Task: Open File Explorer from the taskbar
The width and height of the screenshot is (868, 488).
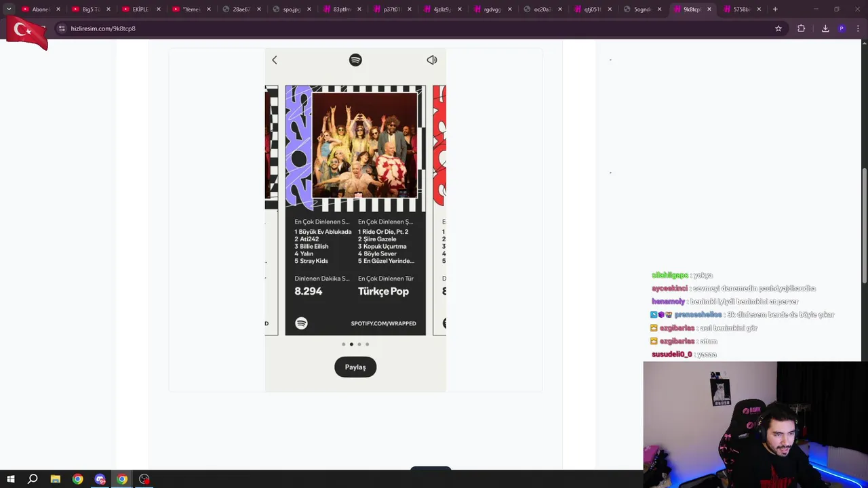Action: (56, 479)
